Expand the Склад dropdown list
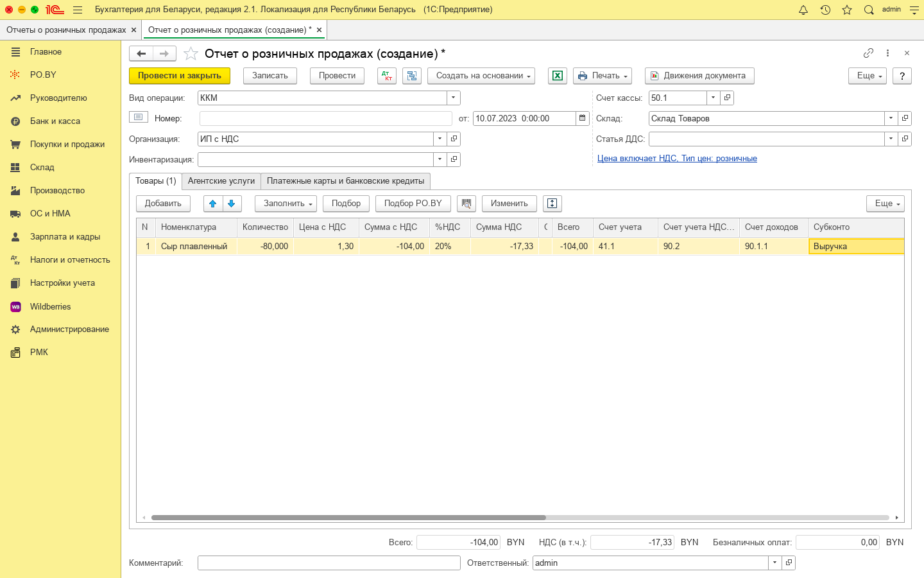Screen dimensions: 924x578 click(891, 118)
